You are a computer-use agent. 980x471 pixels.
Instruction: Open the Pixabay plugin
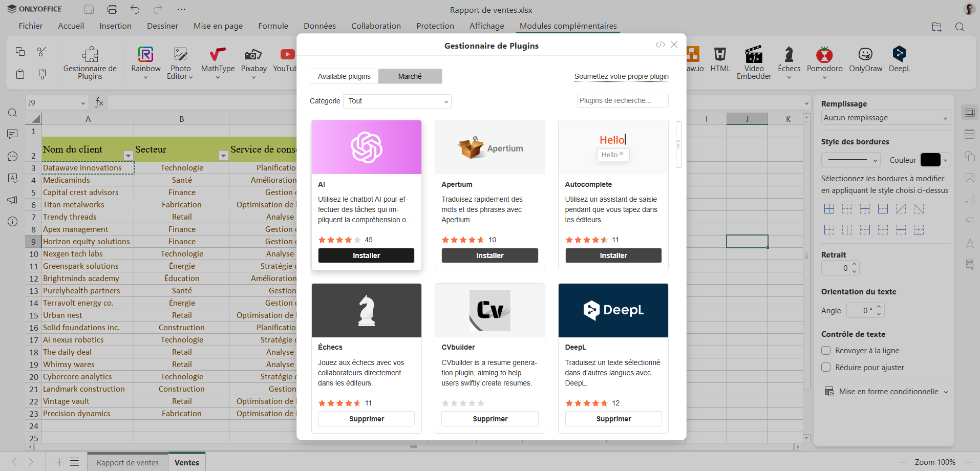point(254,55)
